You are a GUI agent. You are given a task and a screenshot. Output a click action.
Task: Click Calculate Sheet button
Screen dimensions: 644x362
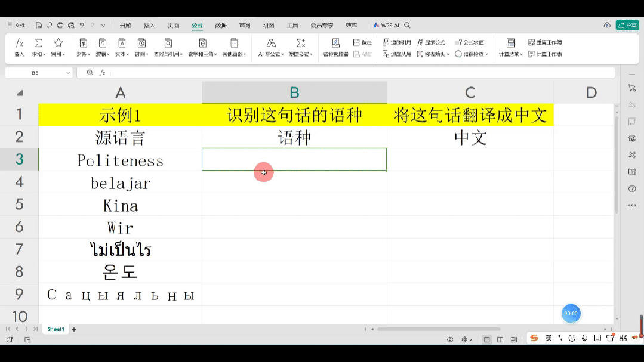[545, 54]
